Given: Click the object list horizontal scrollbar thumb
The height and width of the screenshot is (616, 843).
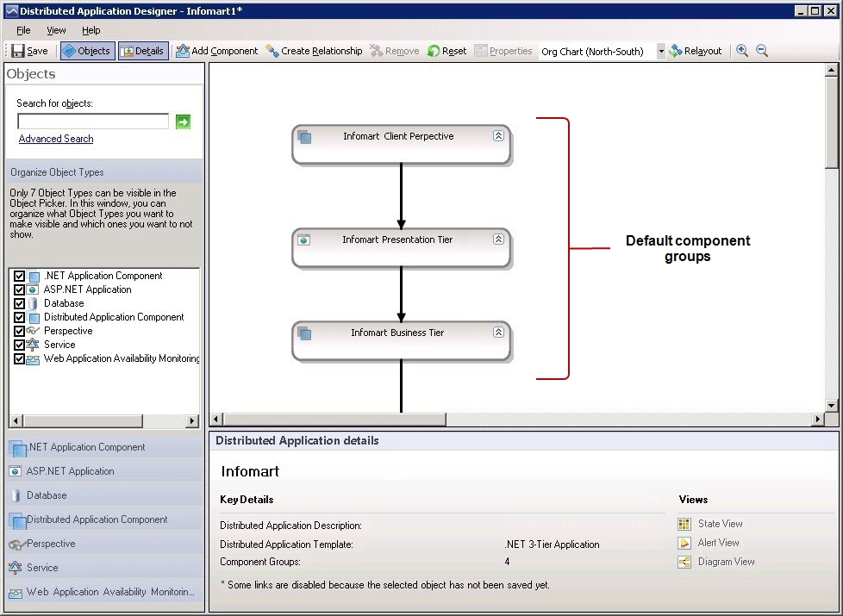Looking at the screenshot, I should point(83,421).
